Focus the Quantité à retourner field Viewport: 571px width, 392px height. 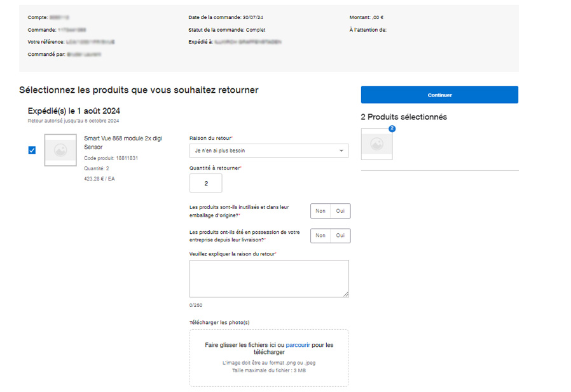click(206, 183)
